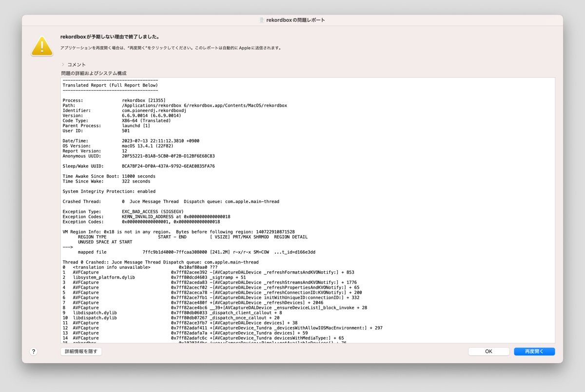Screen dimensions: 585x392
Task: Click the Translated Report (Full Report Below) line
Action: tap(110, 85)
